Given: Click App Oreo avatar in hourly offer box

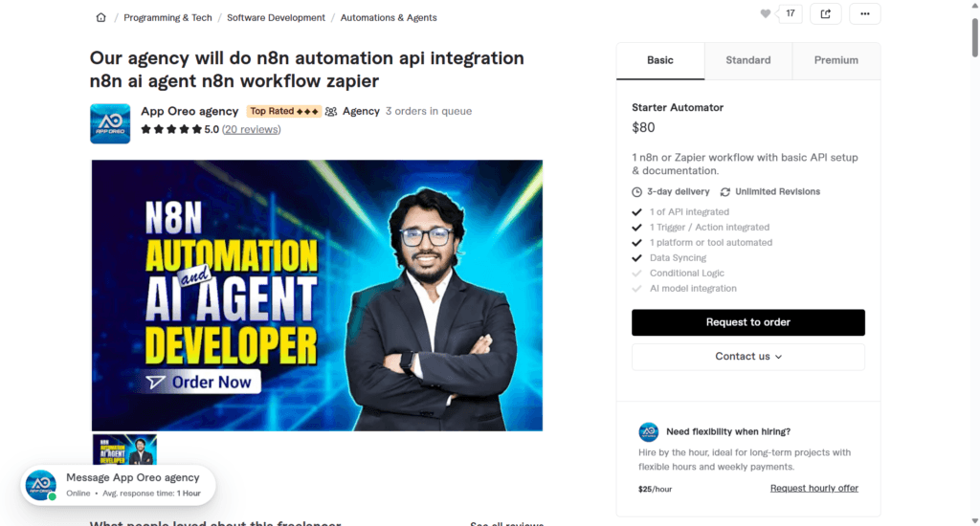Looking at the screenshot, I should (x=649, y=431).
